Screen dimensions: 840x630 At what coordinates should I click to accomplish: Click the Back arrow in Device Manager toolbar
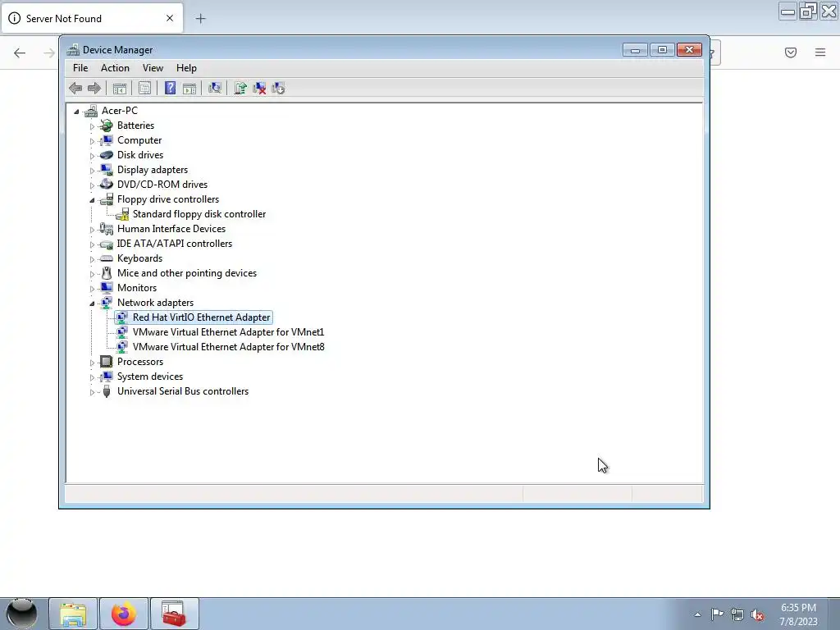coord(75,89)
